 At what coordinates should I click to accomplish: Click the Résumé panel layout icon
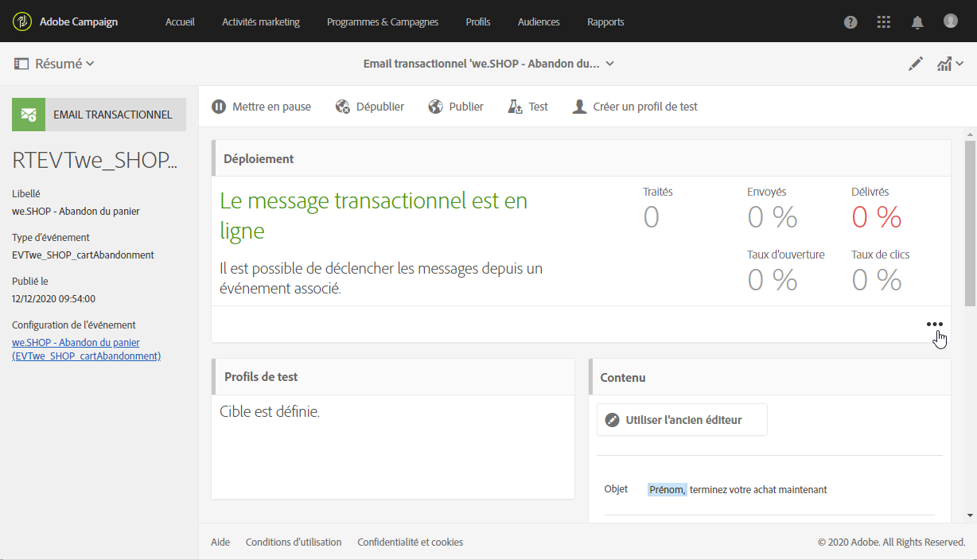click(x=21, y=64)
